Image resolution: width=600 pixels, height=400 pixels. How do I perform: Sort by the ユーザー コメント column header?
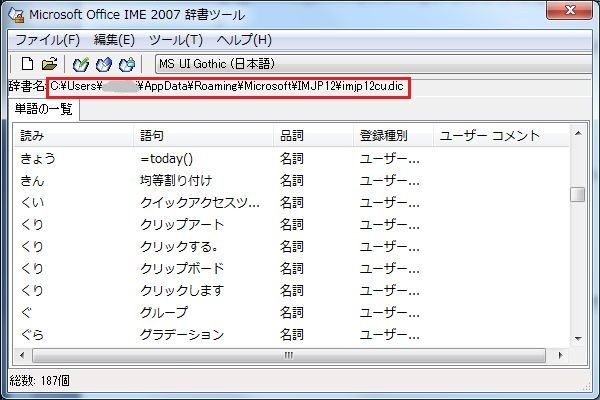coord(501,136)
